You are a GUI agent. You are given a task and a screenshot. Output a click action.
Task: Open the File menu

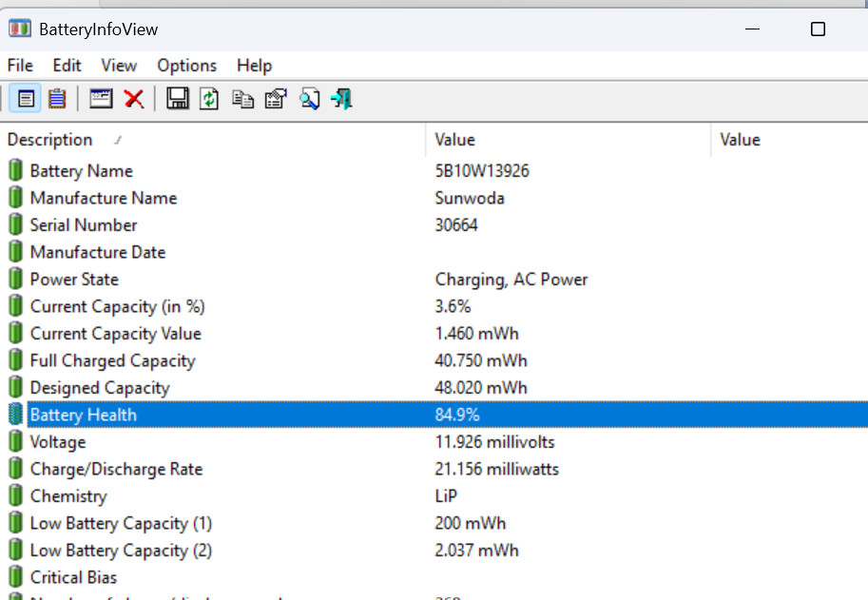(x=20, y=66)
